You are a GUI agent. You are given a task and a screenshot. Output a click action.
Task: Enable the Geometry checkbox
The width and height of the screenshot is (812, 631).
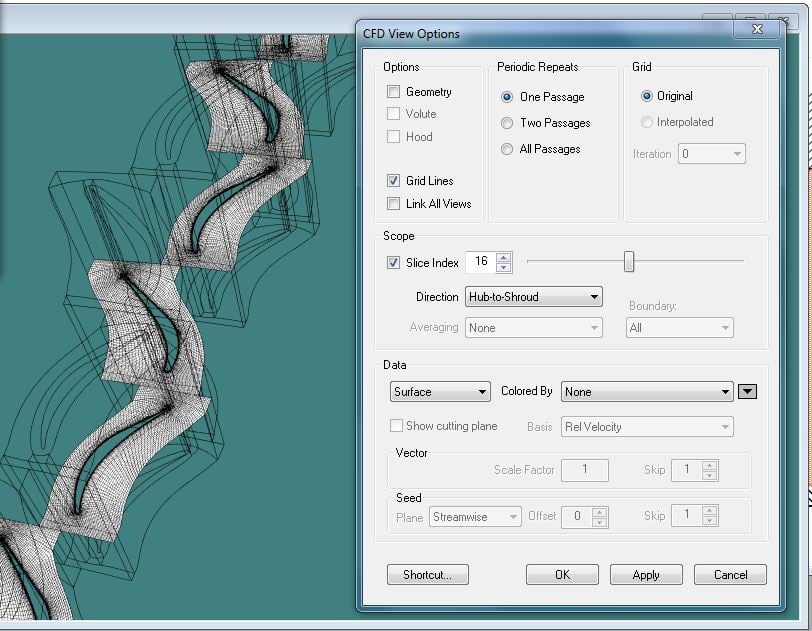coord(394,91)
